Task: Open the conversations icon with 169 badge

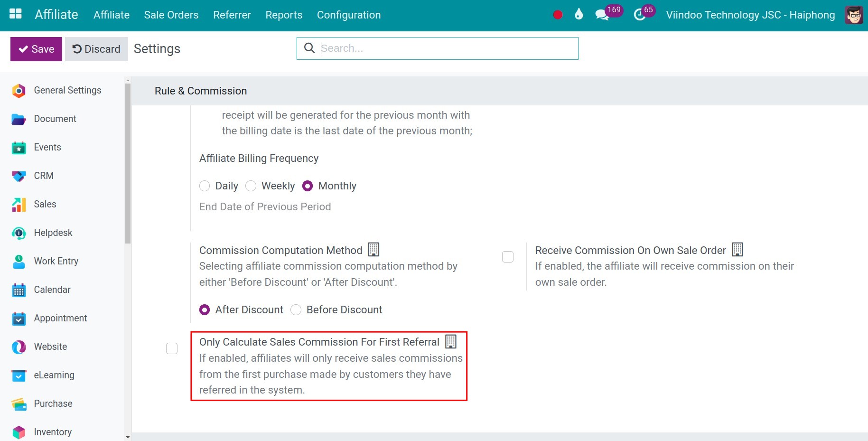Action: click(602, 15)
